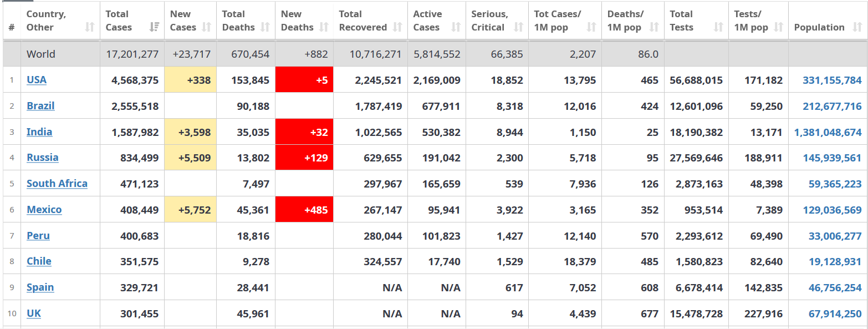Select the World row label
This screenshot has height=329, width=868.
41,54
